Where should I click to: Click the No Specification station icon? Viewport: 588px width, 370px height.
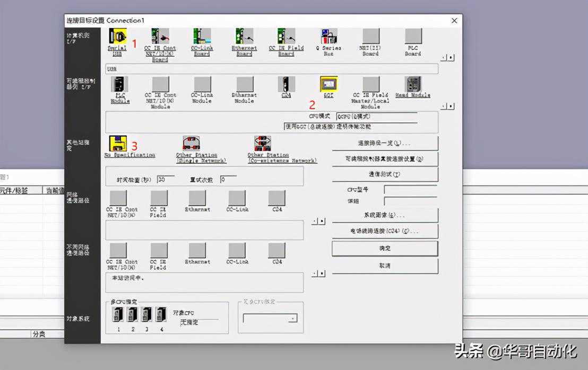click(118, 144)
